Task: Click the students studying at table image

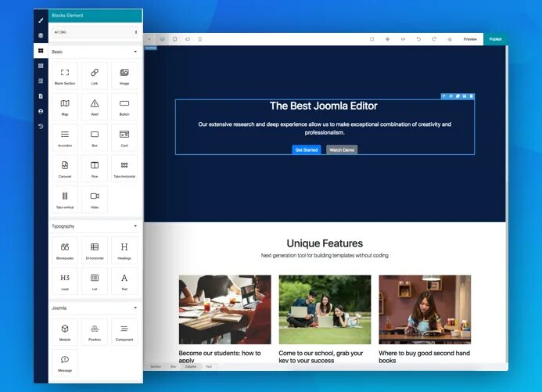Action: point(225,310)
